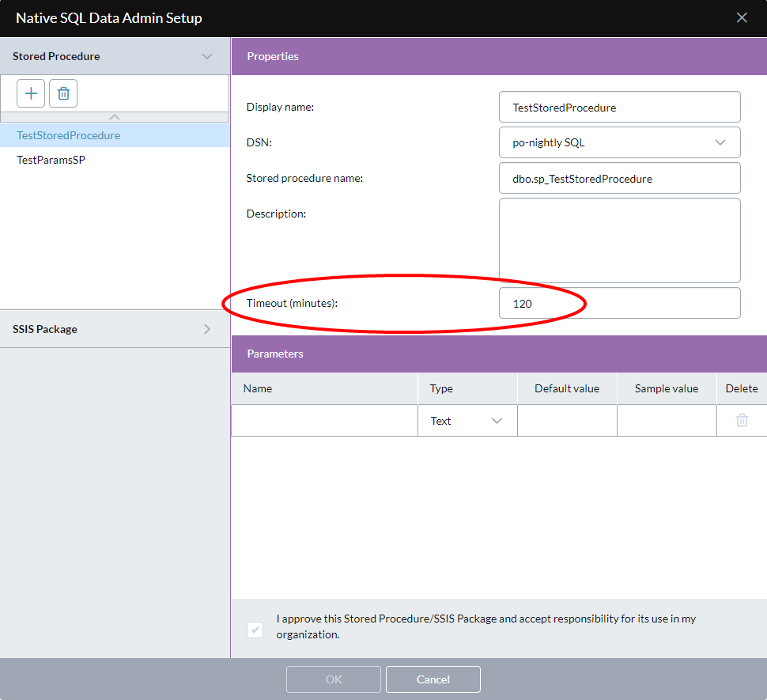The height and width of the screenshot is (700, 767).
Task: Delete the selected stored procedure
Action: click(x=63, y=93)
